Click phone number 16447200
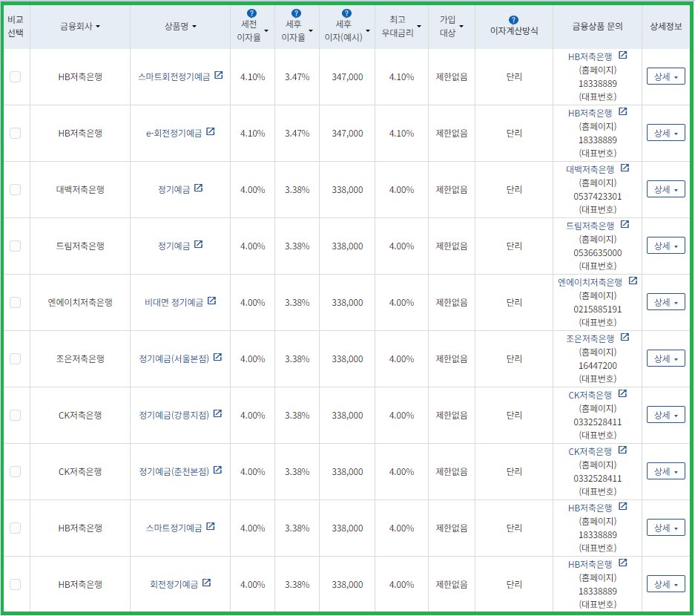 (x=598, y=365)
